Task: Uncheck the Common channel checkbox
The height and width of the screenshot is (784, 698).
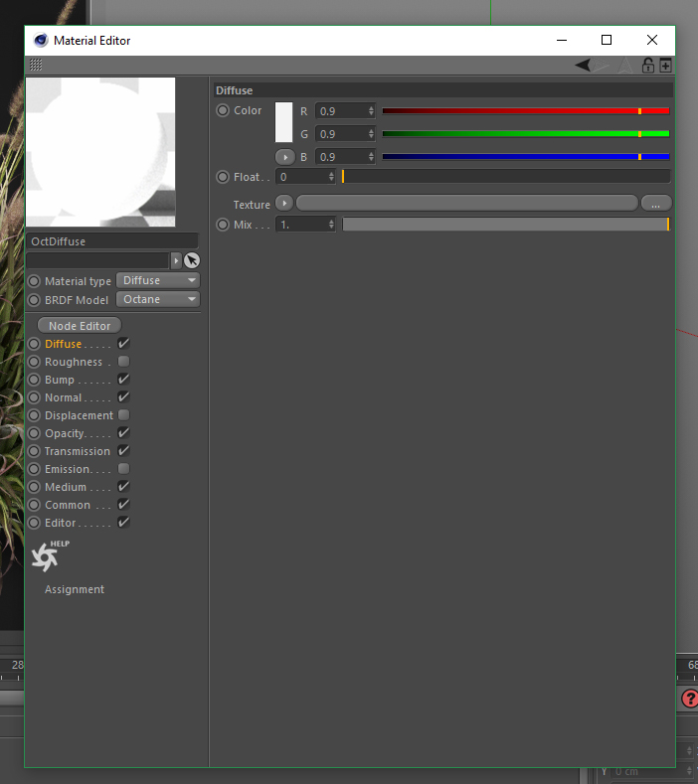Action: tap(123, 504)
